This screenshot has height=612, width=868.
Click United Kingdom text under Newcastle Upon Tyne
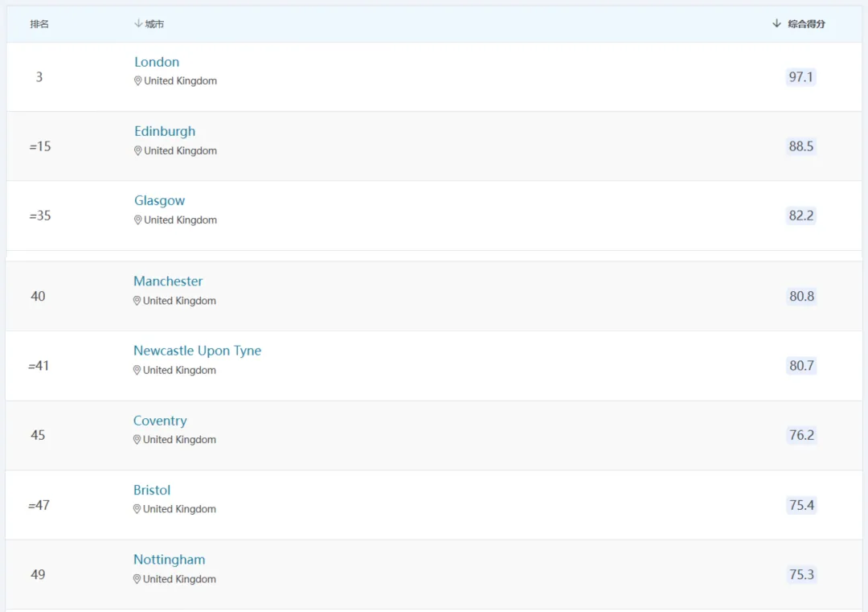179,370
